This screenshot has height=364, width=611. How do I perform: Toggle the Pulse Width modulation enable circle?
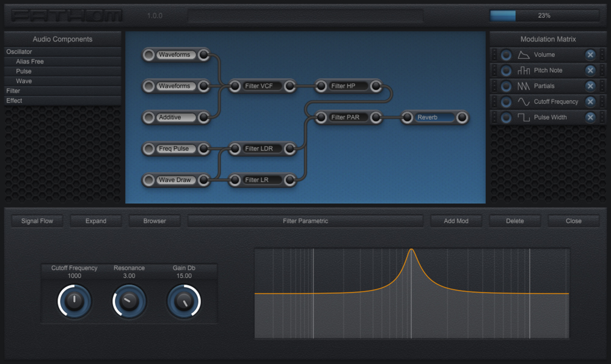pyautogui.click(x=506, y=117)
